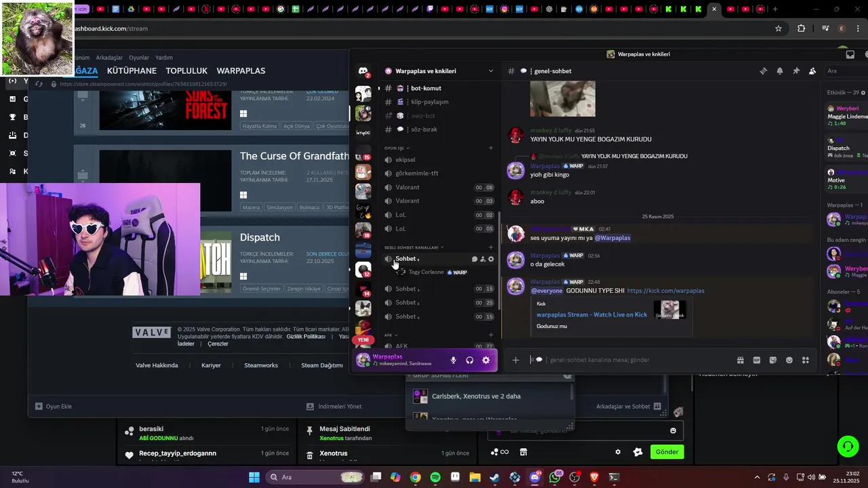The image size is (868, 488).
Task: Open warpaplas Stream Watch Live on Kick link
Action: tap(591, 314)
